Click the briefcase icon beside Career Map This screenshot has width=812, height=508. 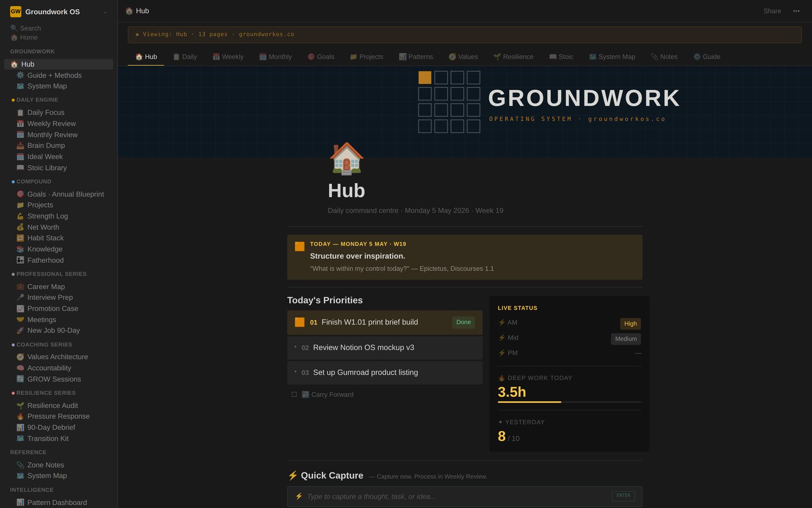(20, 287)
